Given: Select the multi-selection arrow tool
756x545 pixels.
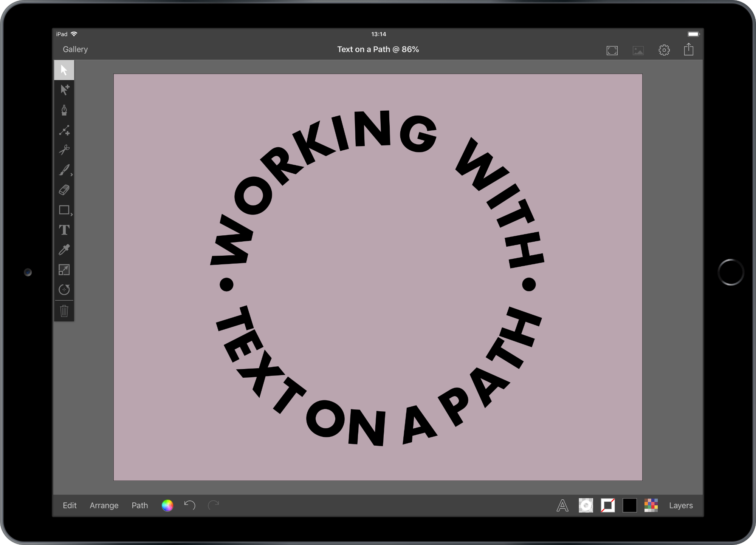Looking at the screenshot, I should click(64, 90).
